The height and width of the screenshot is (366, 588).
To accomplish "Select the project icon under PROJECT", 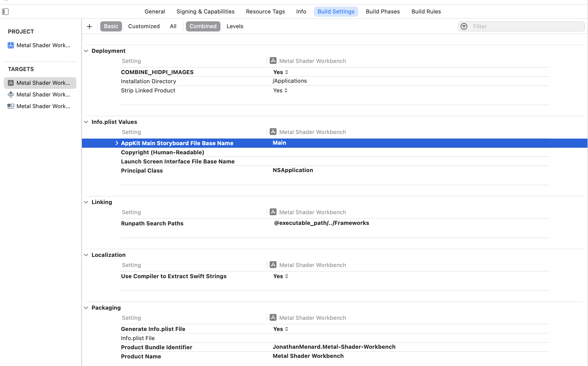I will 11,45.
